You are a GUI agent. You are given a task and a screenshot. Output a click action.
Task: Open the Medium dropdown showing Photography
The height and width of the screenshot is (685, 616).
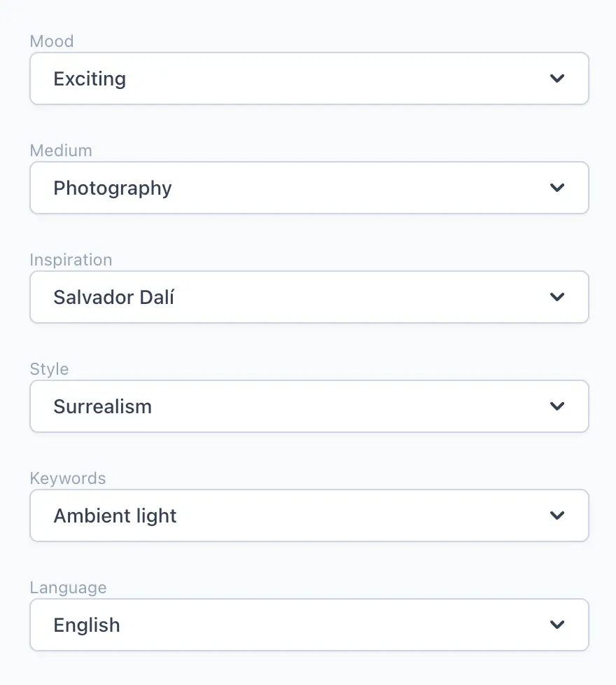click(309, 188)
